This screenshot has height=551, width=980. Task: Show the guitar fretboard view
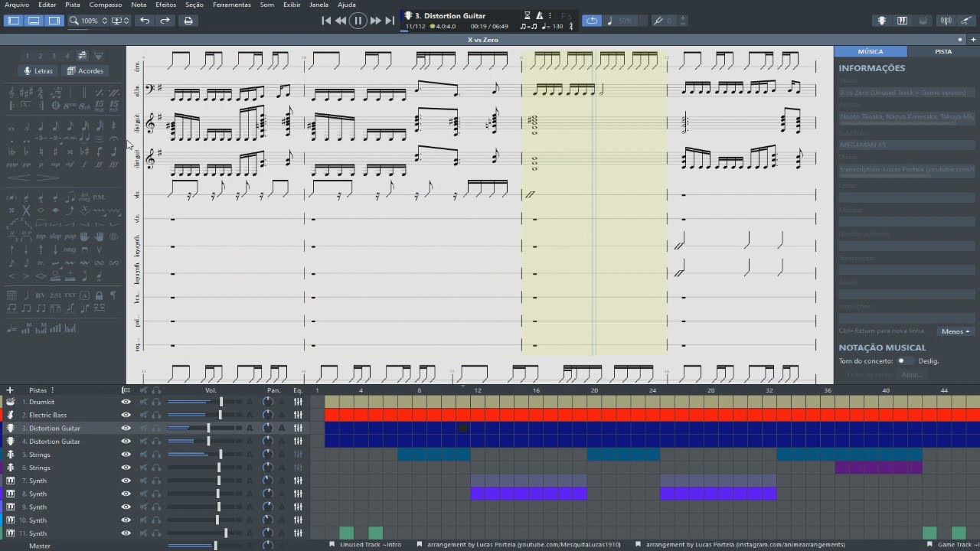pyautogui.click(x=882, y=21)
